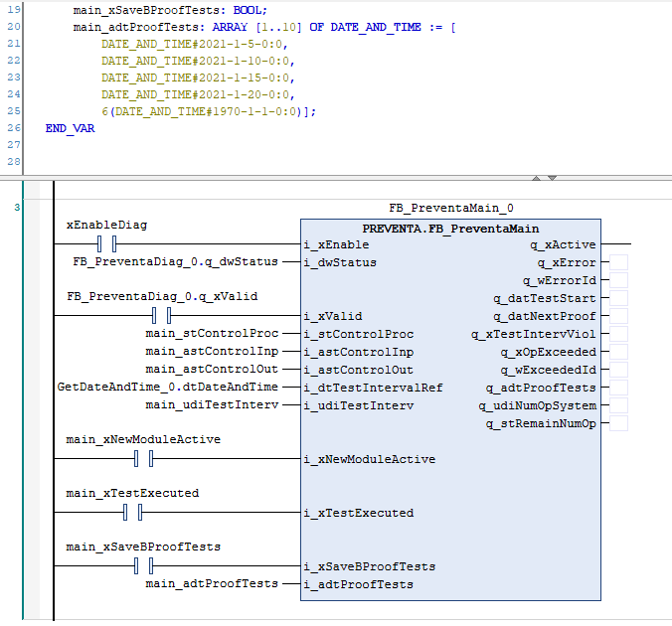Click the i_stControlProc pin label
This screenshot has width=672, height=626.
coord(359,334)
